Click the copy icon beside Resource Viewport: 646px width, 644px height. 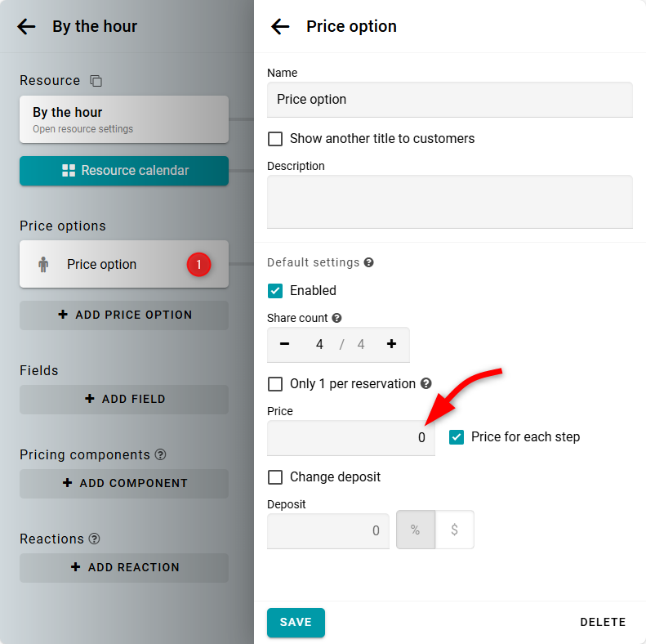[96, 81]
